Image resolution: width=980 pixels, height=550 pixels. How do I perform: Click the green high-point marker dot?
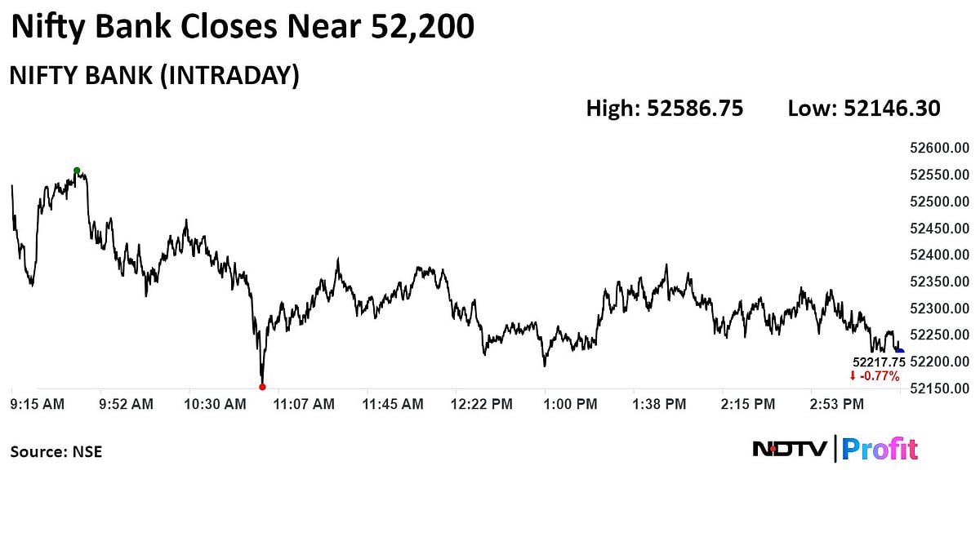77,171
